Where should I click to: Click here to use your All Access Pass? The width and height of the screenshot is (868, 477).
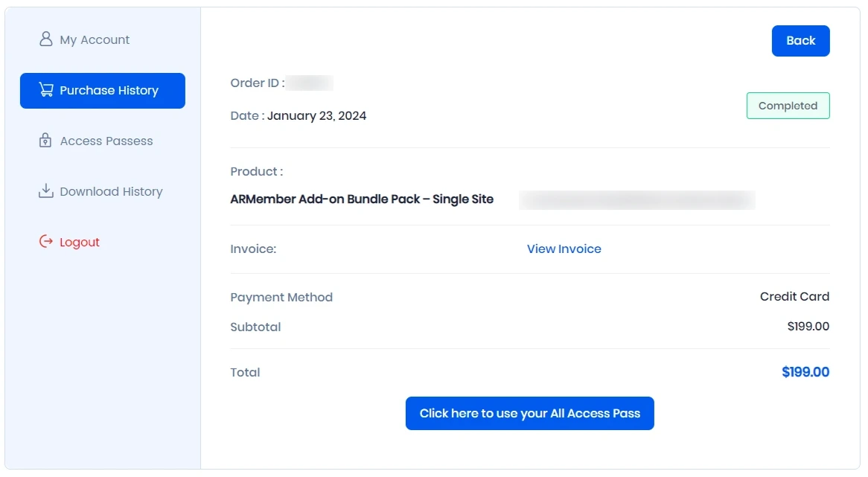(530, 413)
